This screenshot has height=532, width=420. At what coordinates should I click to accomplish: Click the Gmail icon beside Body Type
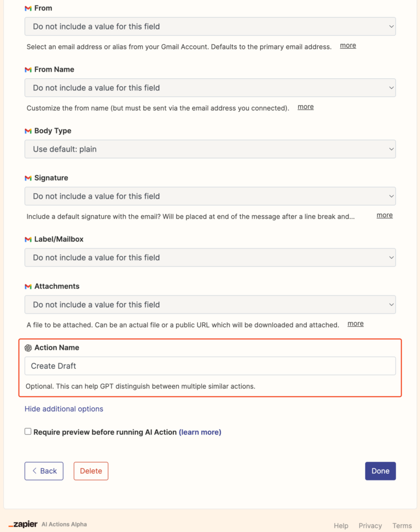point(28,131)
